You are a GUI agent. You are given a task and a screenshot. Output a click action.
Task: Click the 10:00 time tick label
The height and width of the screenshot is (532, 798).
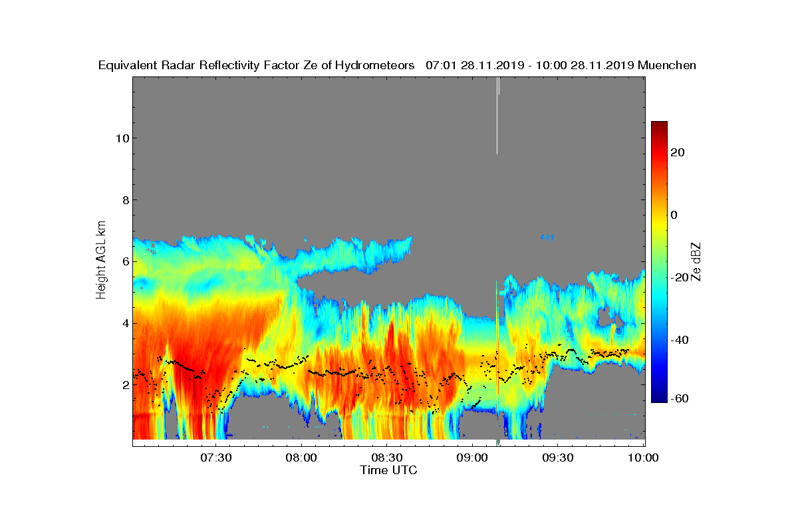644,458
